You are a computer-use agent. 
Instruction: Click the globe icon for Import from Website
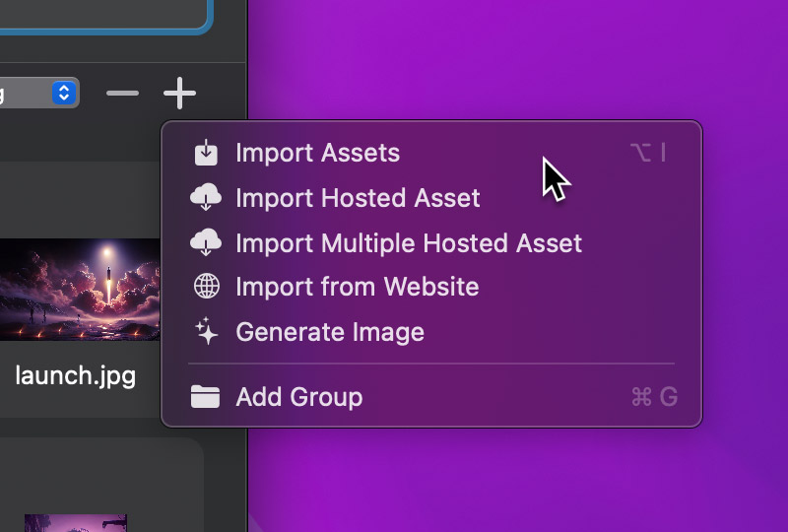[x=206, y=287]
